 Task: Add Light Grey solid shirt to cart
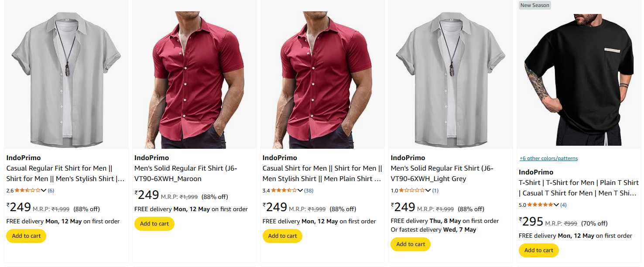(x=411, y=244)
